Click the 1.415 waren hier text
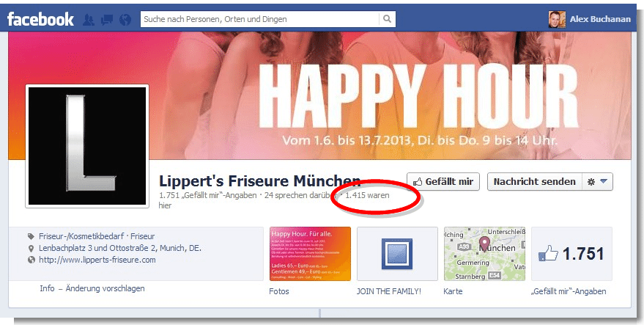 [x=367, y=195]
